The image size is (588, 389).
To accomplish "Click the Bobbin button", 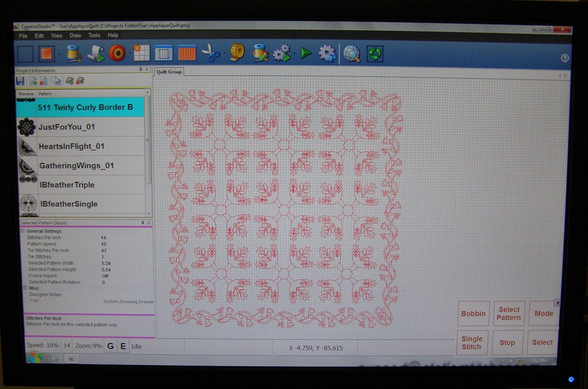I will pyautogui.click(x=473, y=314).
